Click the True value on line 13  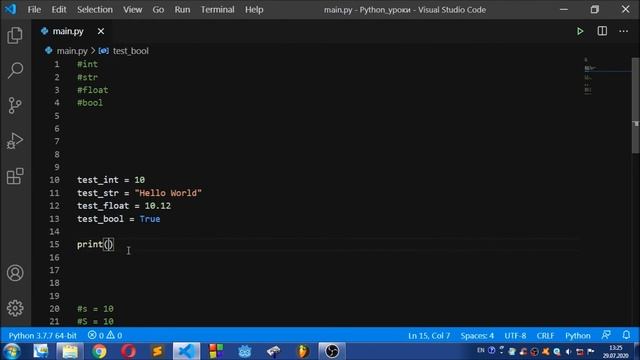[150, 219]
